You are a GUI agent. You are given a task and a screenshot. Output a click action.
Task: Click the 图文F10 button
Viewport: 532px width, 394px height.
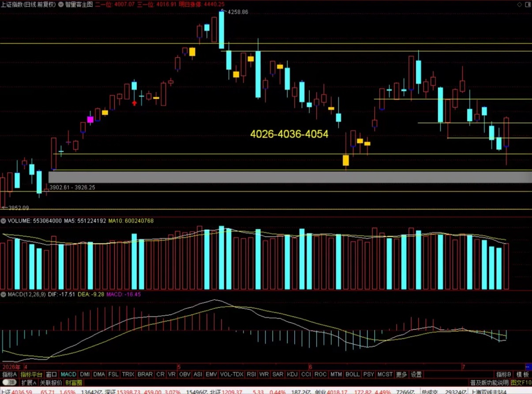[521, 382]
